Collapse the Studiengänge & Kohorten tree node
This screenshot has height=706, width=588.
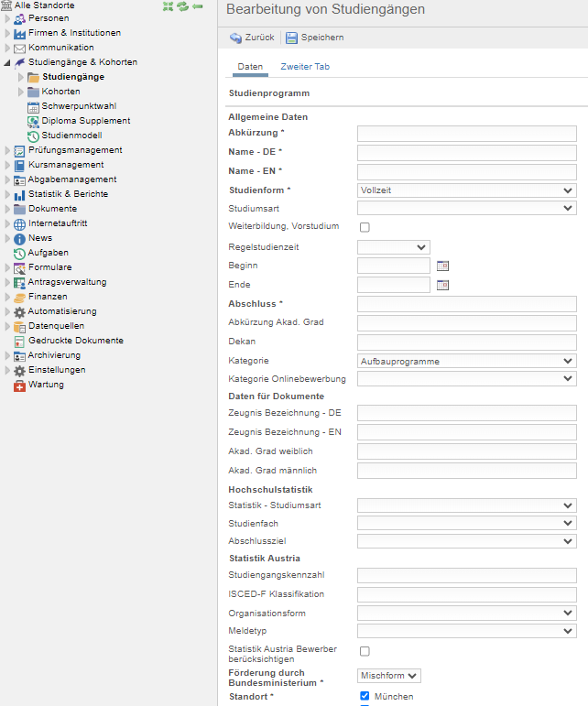pyautogui.click(x=6, y=62)
